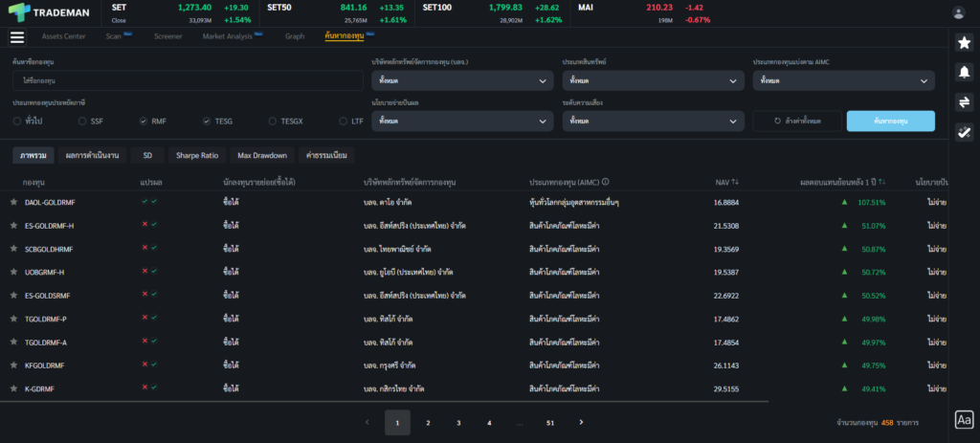Viewport: 980px width, 443px height.
Task: Open the risk level (ระดับความเสี่ยง) dropdown
Action: 653,121
